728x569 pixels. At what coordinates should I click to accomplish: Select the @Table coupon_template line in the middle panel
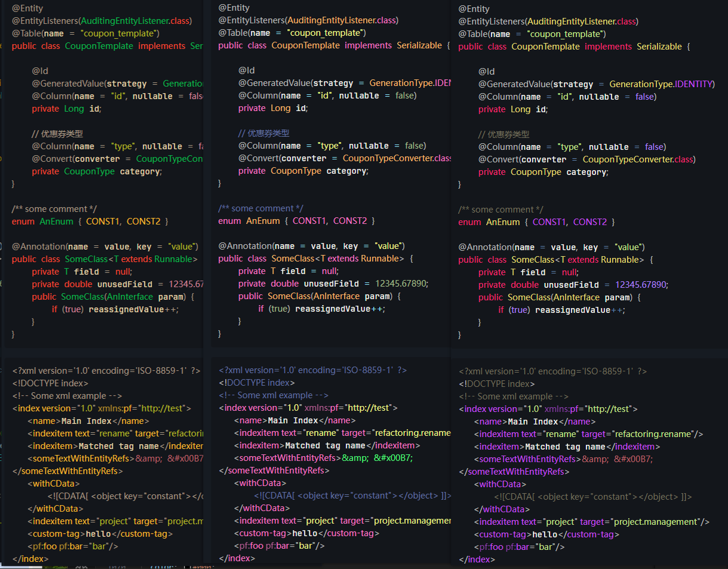(292, 33)
